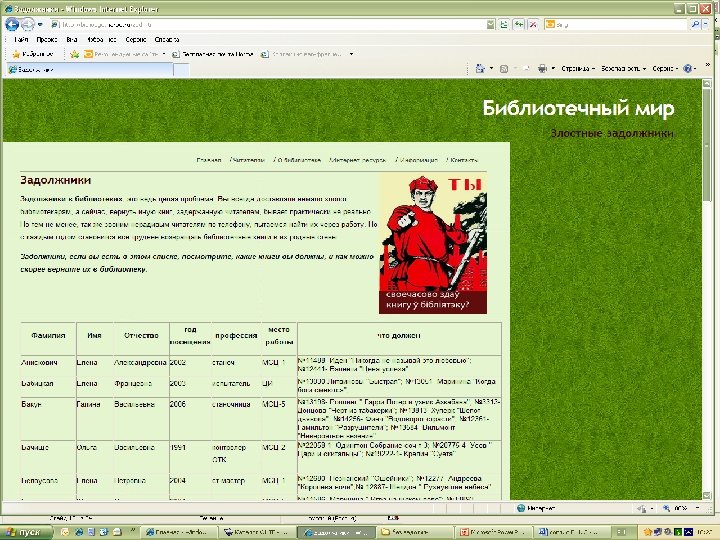This screenshot has height=540, width=720.
Task: Toggle the Compatibility View icon
Action: click(x=504, y=24)
